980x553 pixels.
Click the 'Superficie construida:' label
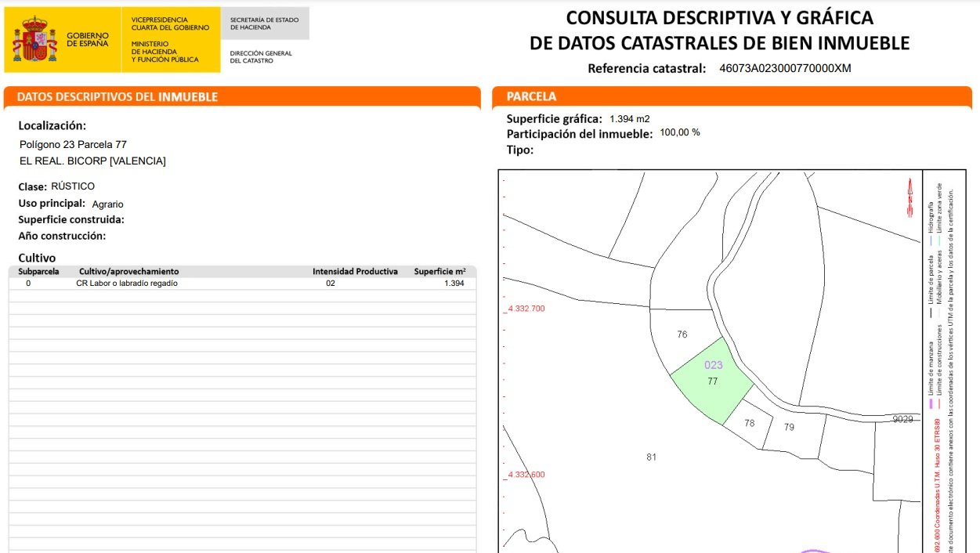pos(71,219)
